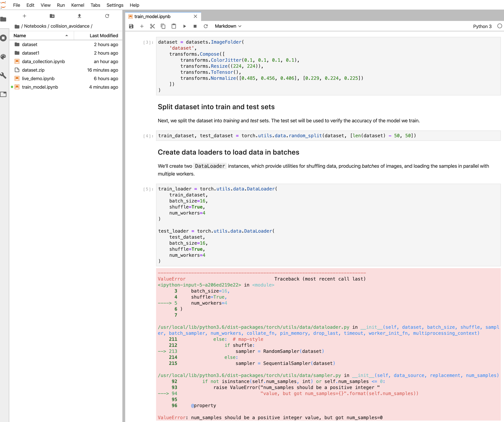The height and width of the screenshot is (422, 504).
Task: Cut the selected cell with the scissors icon
Action: point(152,26)
